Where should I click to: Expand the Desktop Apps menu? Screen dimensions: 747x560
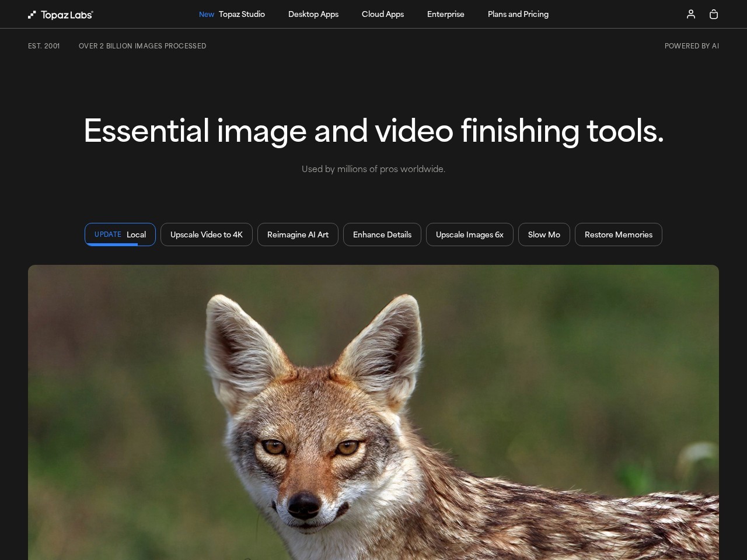pos(313,14)
